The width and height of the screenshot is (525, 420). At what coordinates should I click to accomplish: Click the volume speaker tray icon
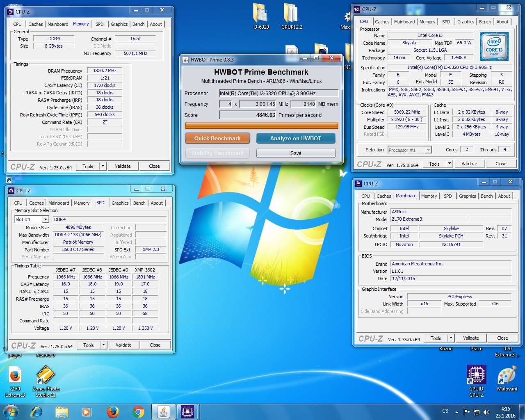pyautogui.click(x=486, y=412)
